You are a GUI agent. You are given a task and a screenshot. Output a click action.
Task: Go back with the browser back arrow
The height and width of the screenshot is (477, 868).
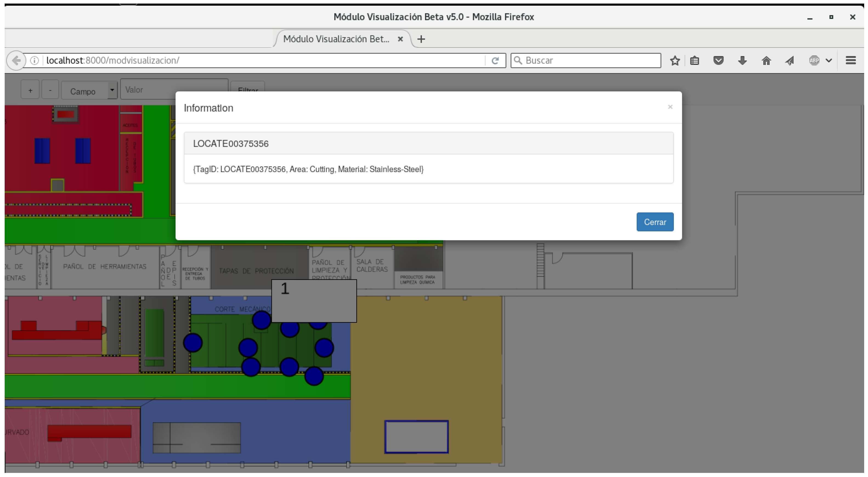pyautogui.click(x=16, y=61)
